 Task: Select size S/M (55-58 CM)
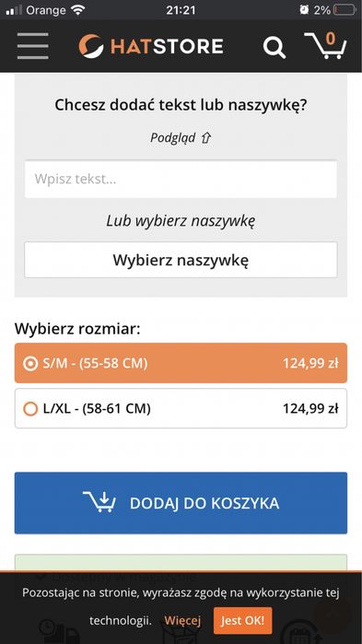[x=181, y=363]
